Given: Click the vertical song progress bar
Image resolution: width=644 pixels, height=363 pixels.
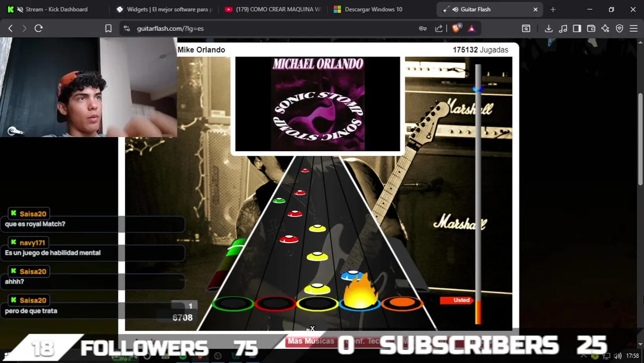Looking at the screenshot, I should pyautogui.click(x=478, y=194).
